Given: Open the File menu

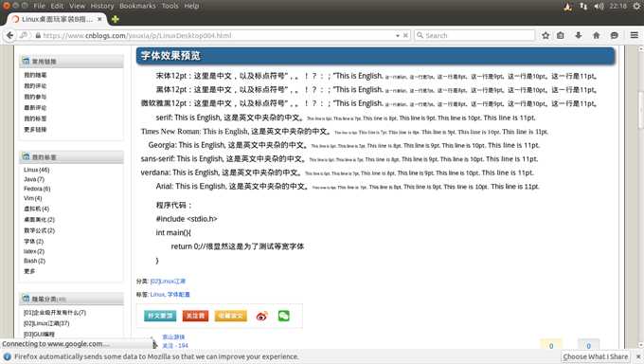Looking at the screenshot, I should pyautogui.click(x=40, y=6).
